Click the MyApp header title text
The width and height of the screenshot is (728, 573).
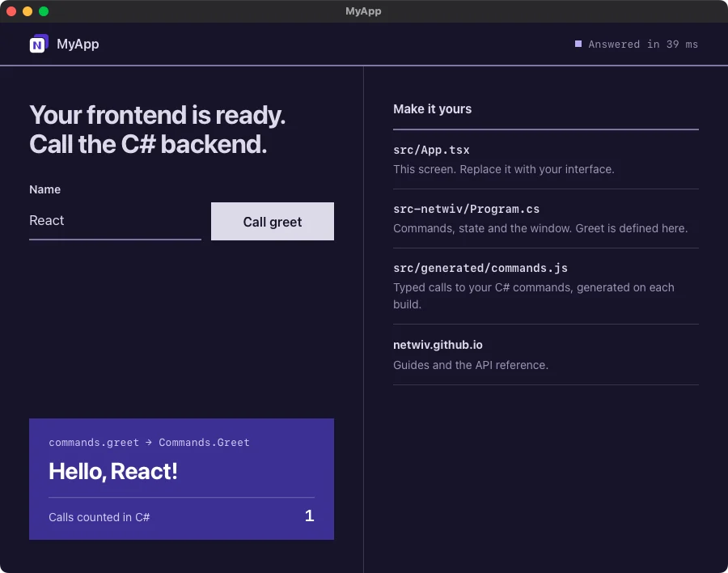[x=78, y=45]
